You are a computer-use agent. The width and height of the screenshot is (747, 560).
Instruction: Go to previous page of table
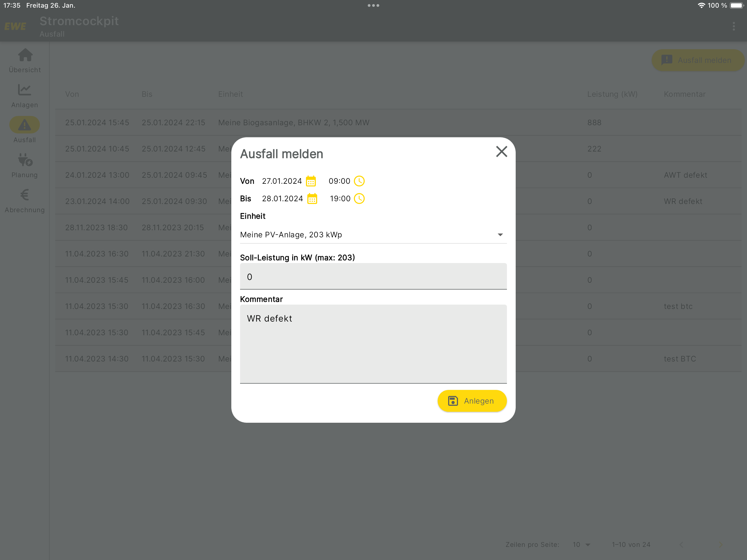click(681, 544)
